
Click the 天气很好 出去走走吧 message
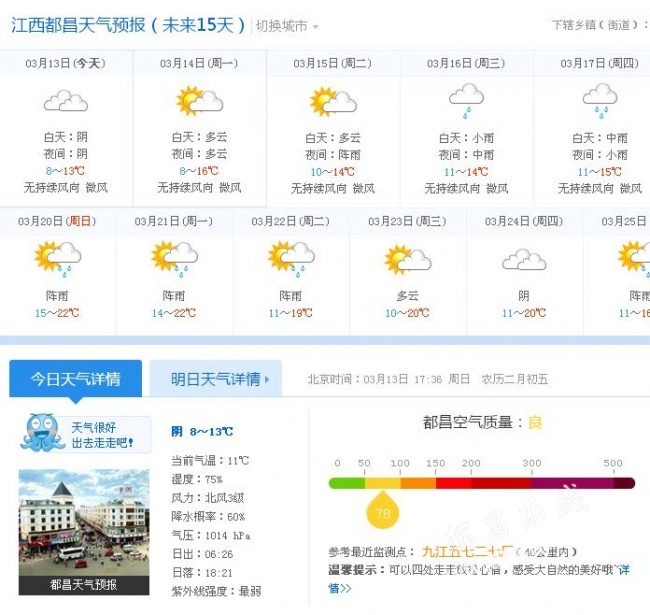102,435
